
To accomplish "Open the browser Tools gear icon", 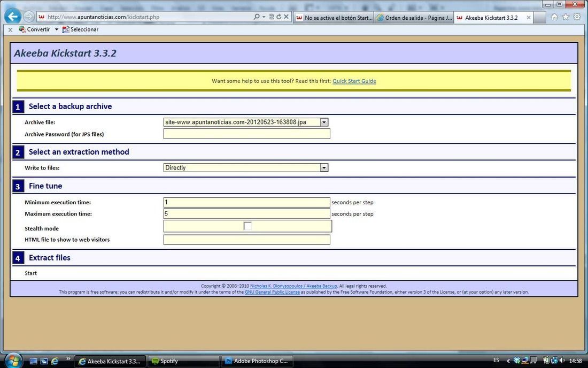I will click(577, 17).
